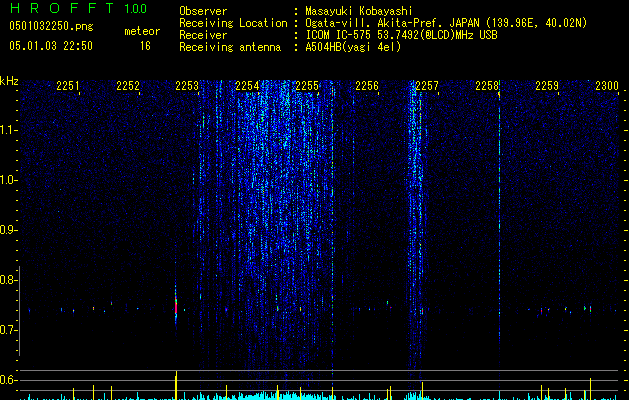Click the kHz axis unit label
The height and width of the screenshot is (400, 629).
9,81
